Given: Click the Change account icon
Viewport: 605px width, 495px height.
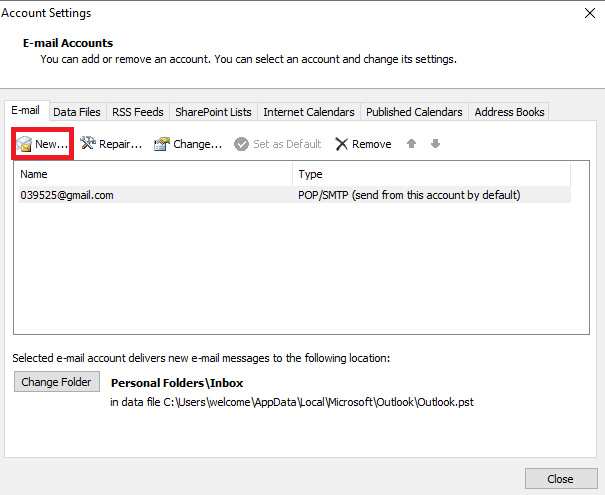Looking at the screenshot, I should [162, 144].
